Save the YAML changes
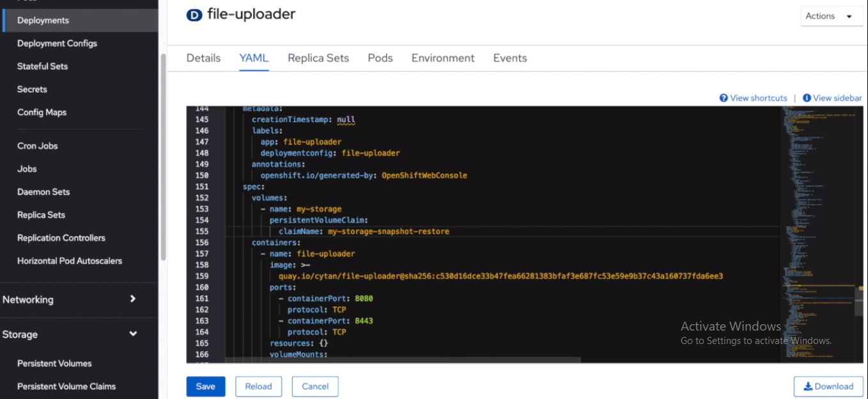The height and width of the screenshot is (399, 868). 206,386
